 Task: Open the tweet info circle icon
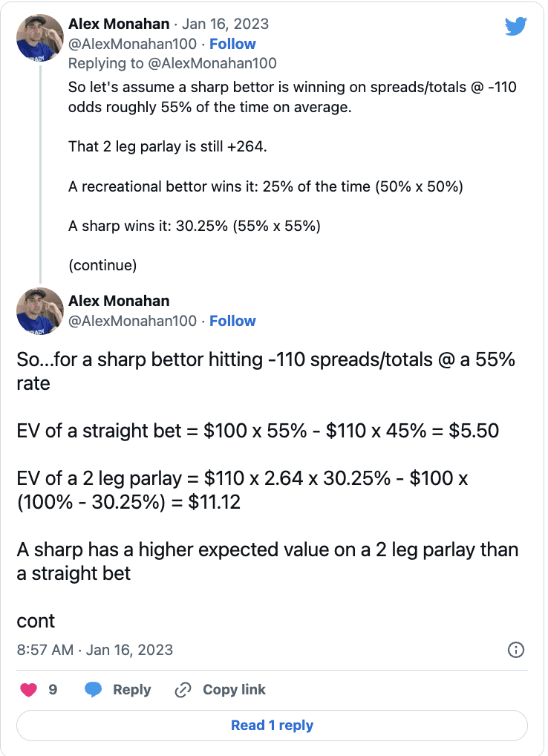click(x=516, y=650)
